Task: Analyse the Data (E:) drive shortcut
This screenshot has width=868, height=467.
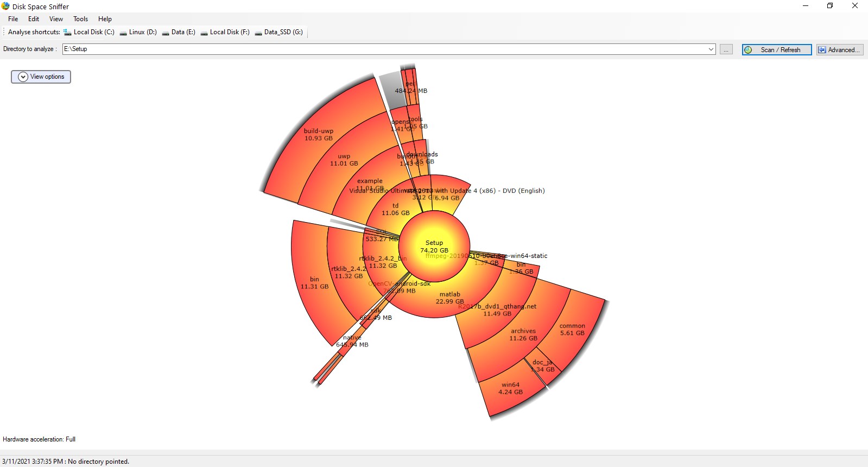Action: tap(179, 32)
